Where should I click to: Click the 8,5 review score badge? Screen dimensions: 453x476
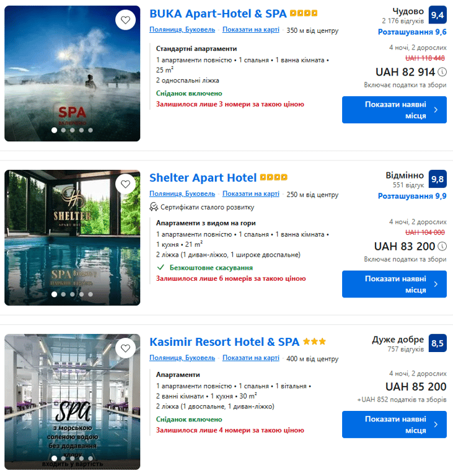tap(438, 343)
